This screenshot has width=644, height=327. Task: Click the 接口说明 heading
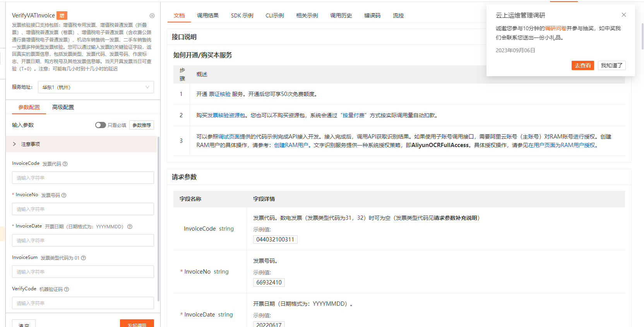pos(184,37)
